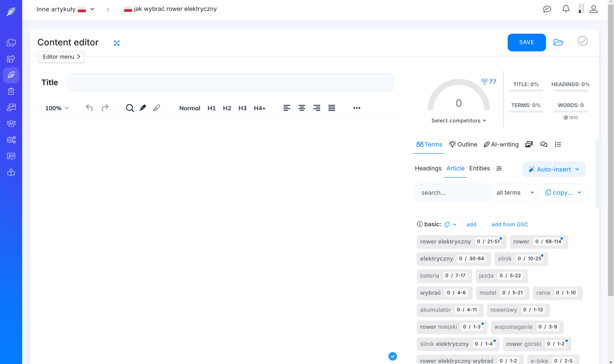Open the user account profile icon
Image resolution: width=614 pixels, height=364 pixels.
coord(594,9)
